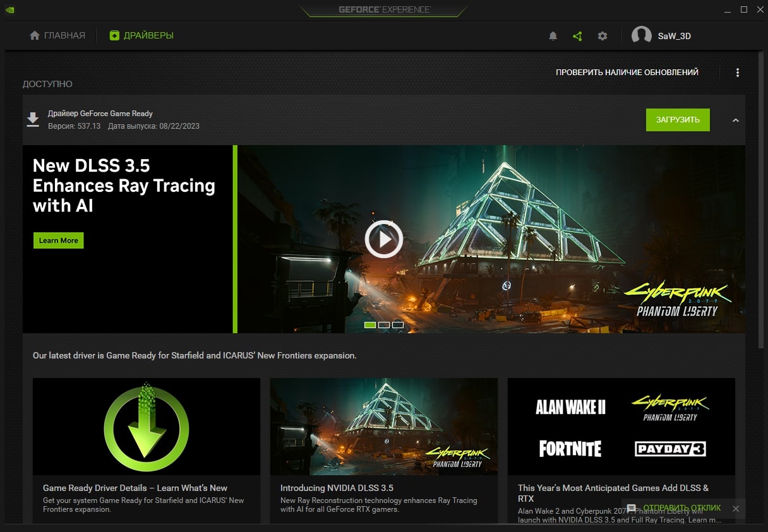The width and height of the screenshot is (768, 532).
Task: Open the Alan Wake II games thumbnail
Action: coord(621,427)
